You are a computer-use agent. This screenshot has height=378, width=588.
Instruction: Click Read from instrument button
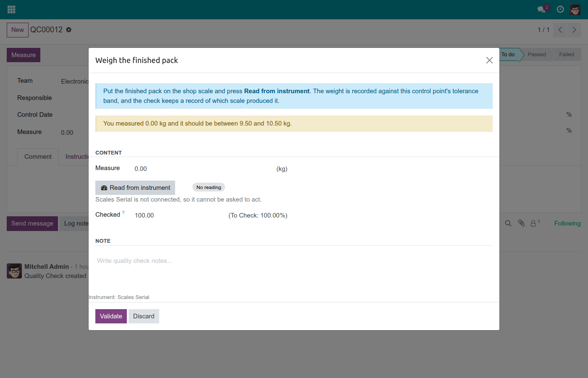[x=135, y=188]
